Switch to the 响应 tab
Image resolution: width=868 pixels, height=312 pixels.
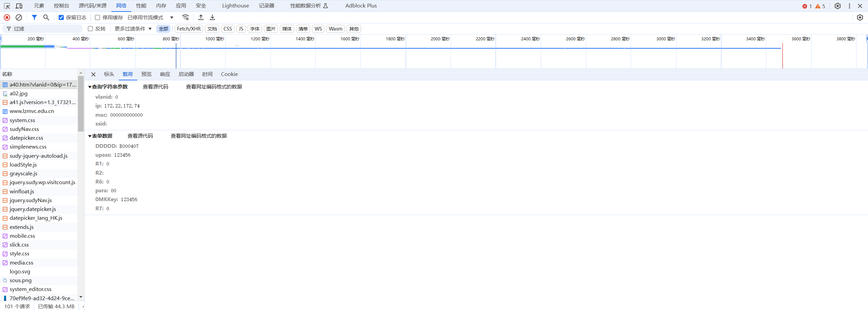tap(165, 74)
